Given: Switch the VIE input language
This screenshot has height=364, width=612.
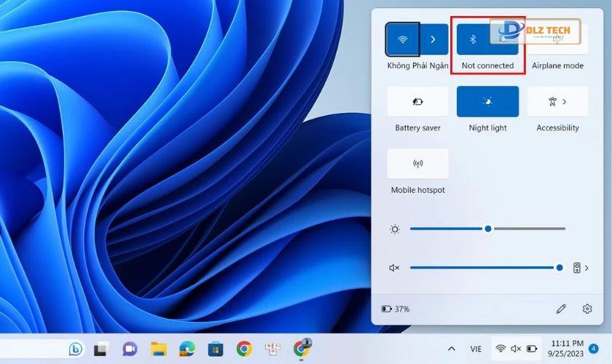Looking at the screenshot, I should click(476, 349).
